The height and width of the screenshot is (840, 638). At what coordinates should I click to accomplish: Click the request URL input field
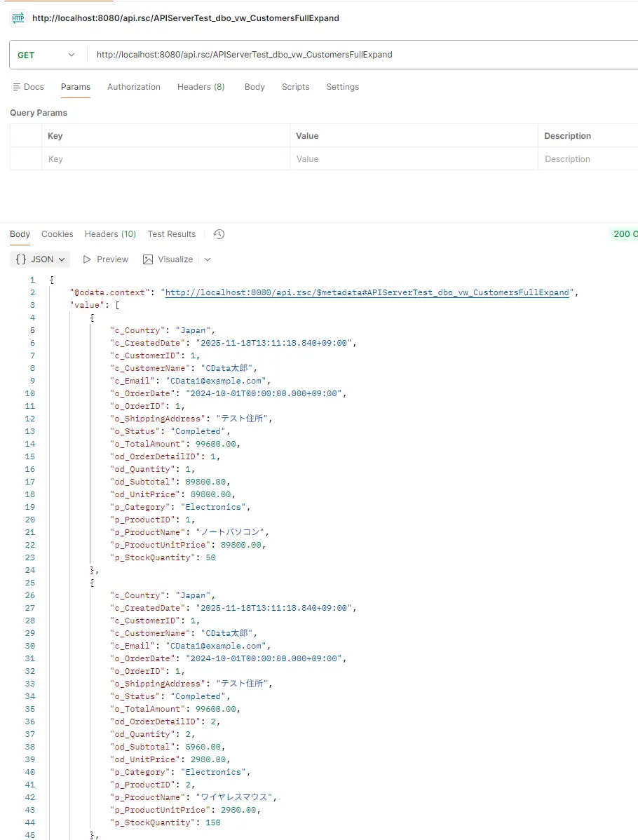tap(351, 55)
